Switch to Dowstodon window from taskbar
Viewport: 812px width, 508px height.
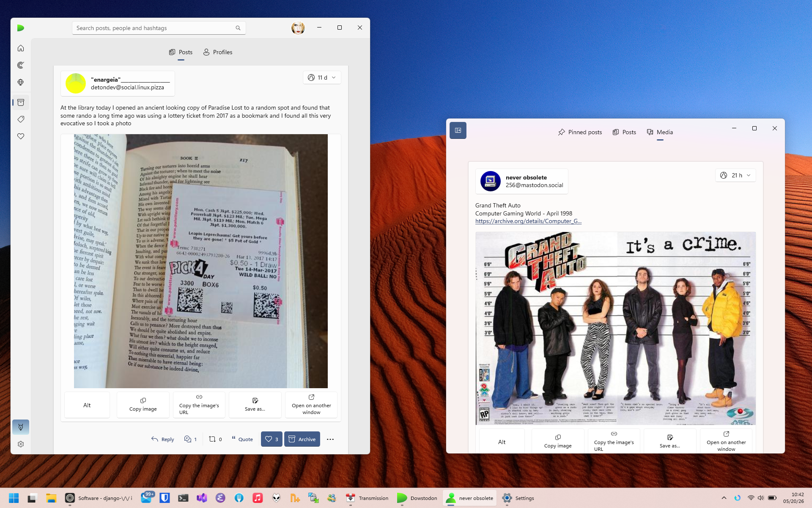pyautogui.click(x=417, y=498)
